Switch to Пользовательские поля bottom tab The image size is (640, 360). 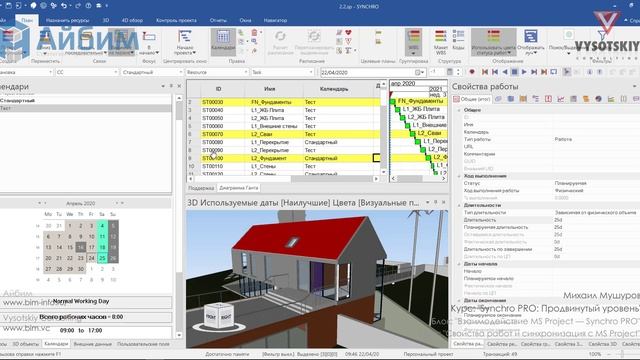(x=143, y=344)
